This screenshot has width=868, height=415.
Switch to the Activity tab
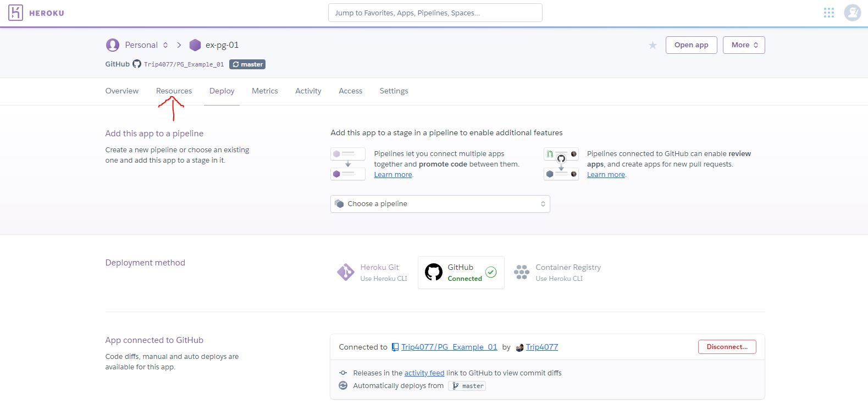click(x=308, y=91)
